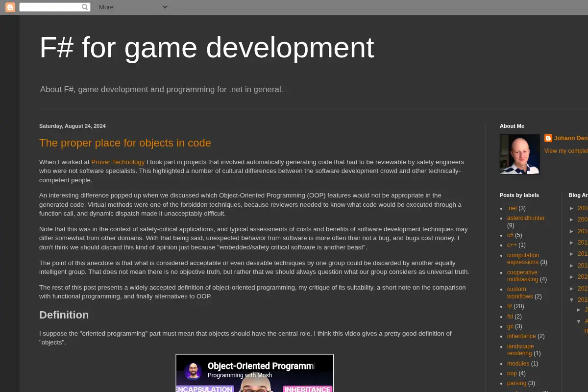Open the F# for game development title
The height and width of the screenshot is (392, 588).
(x=207, y=48)
